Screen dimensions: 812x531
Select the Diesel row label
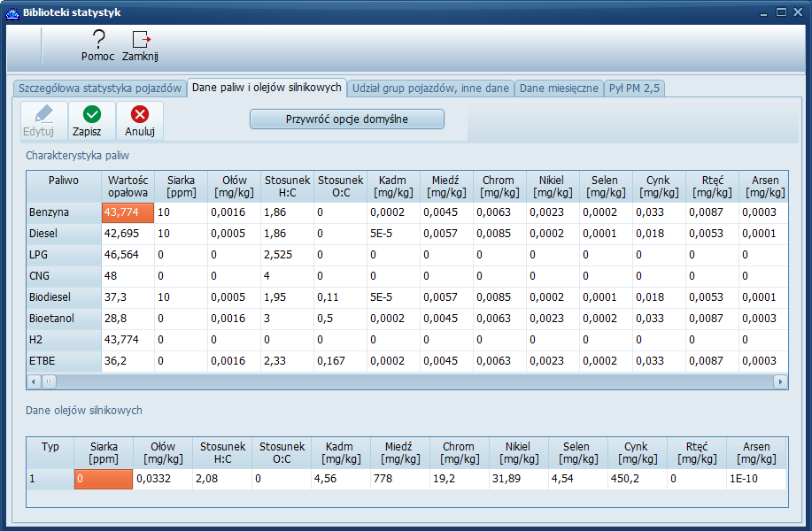(64, 234)
